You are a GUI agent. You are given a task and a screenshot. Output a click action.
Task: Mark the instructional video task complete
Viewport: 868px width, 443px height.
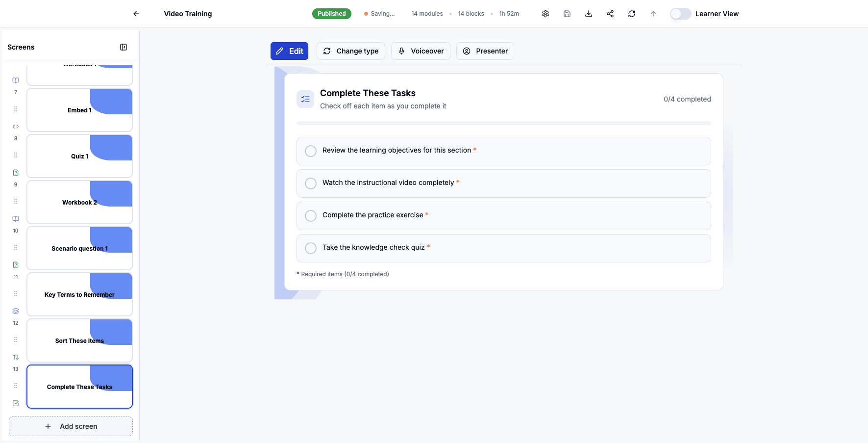[x=311, y=183]
